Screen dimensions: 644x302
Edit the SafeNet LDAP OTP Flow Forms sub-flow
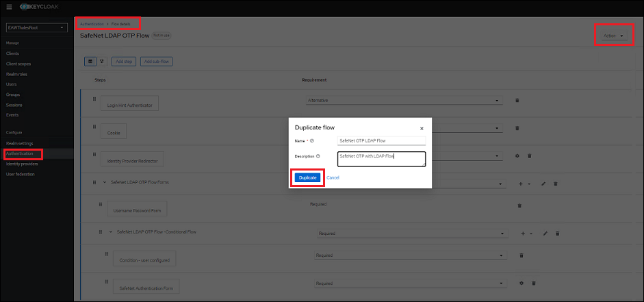click(x=545, y=184)
